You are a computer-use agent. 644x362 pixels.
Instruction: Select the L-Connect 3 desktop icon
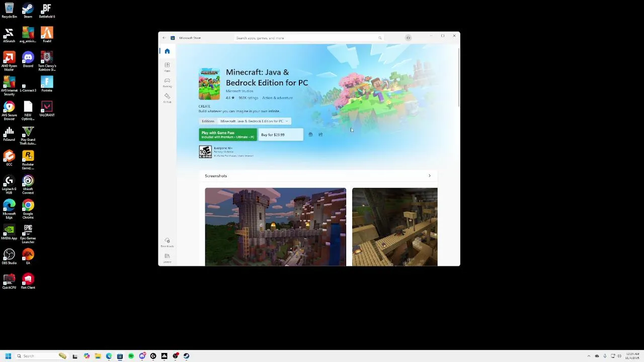(28, 84)
